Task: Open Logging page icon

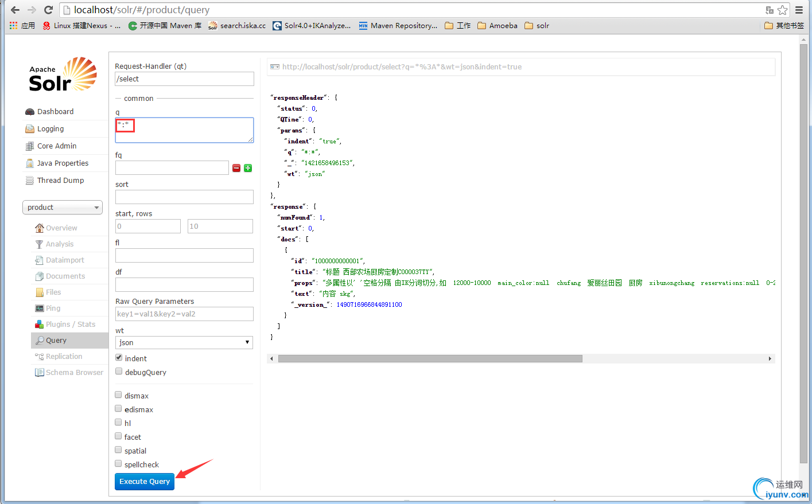Action: [x=30, y=129]
